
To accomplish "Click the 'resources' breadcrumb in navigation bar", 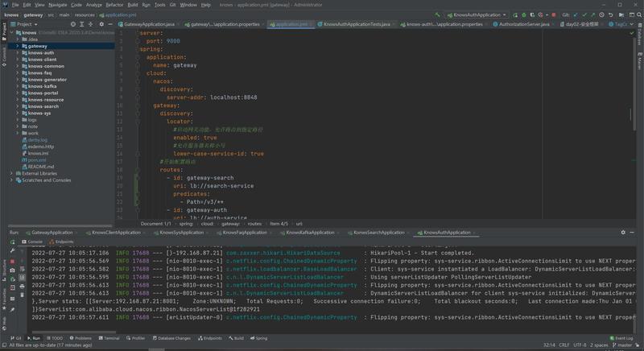I will coord(85,14).
